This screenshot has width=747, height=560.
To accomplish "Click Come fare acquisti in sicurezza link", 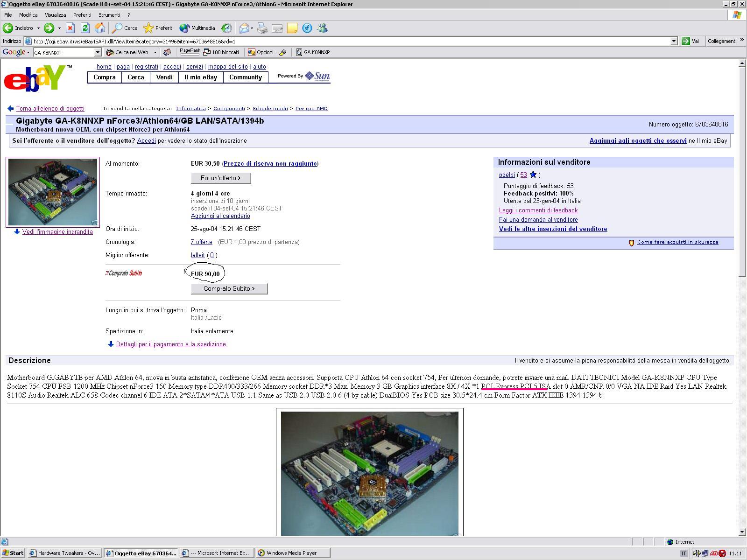I will pos(678,242).
